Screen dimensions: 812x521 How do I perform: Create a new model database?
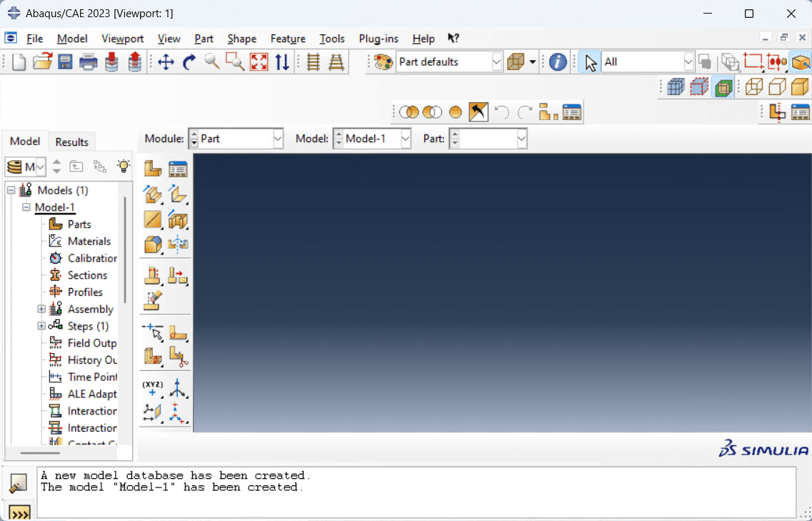[19, 62]
